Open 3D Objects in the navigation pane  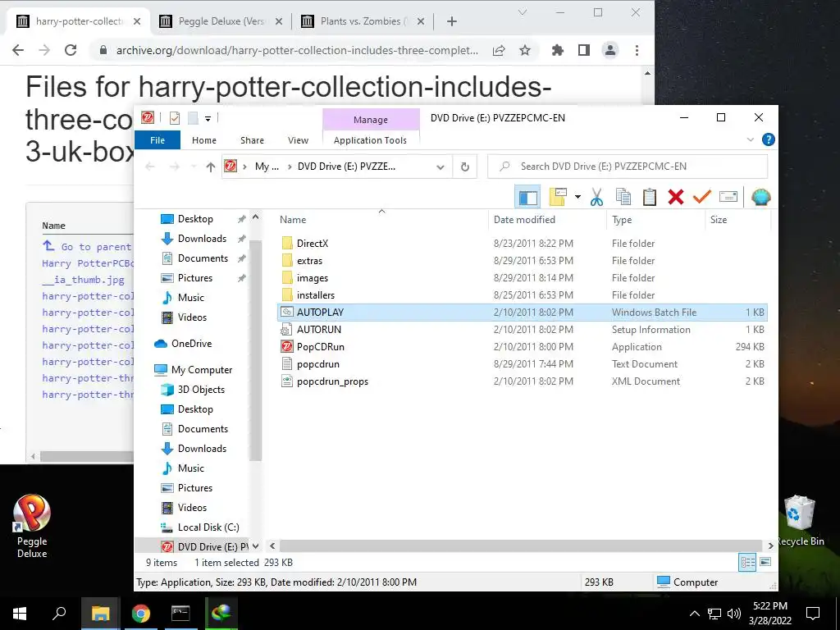(x=201, y=390)
